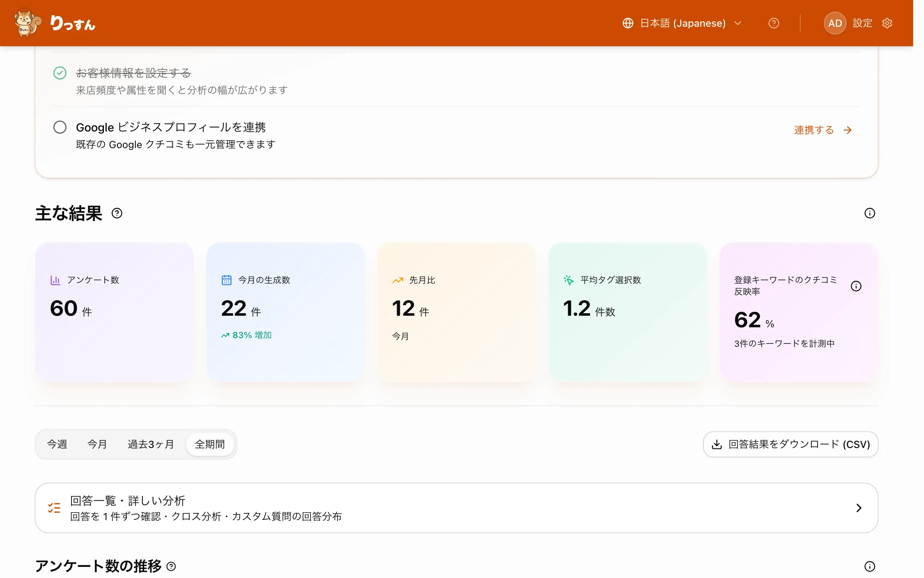Screen dimensions: 924x578
Task: Click the arrow icon beside 連携する
Action: (x=847, y=130)
